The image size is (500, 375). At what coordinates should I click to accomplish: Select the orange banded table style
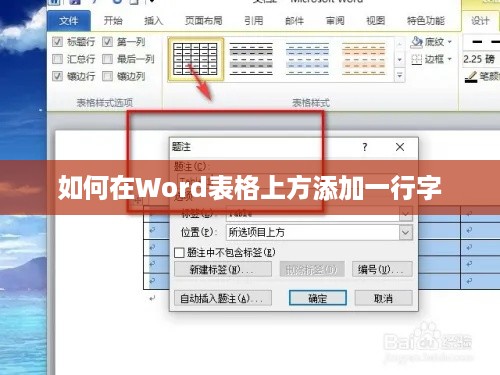(364, 59)
